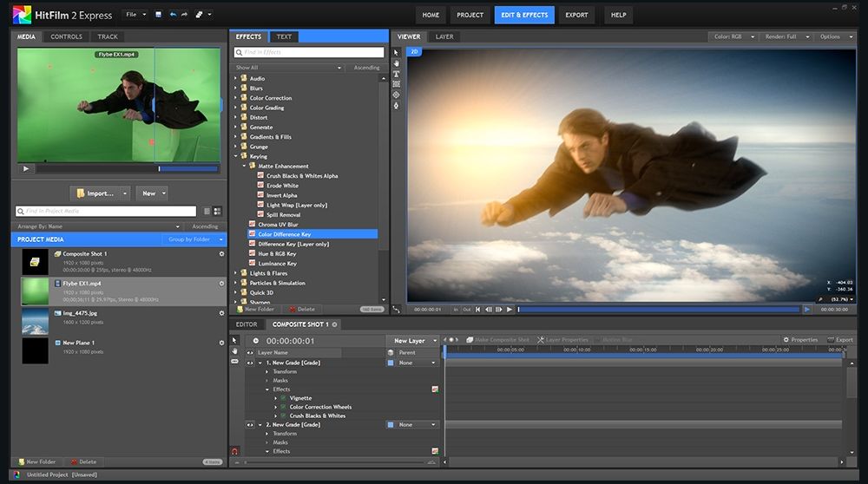The height and width of the screenshot is (484, 868).
Task: Toggle visibility of layer 2 New Grade
Action: 250,425
